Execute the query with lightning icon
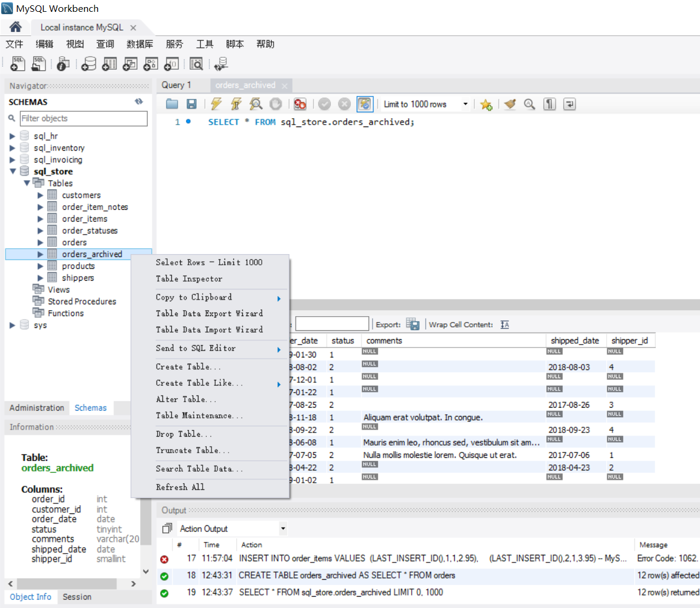Viewport: 700px width, 608px height. click(216, 104)
